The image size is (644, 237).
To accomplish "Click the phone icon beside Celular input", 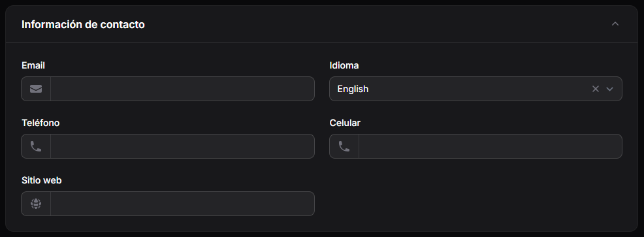I will pyautogui.click(x=344, y=146).
